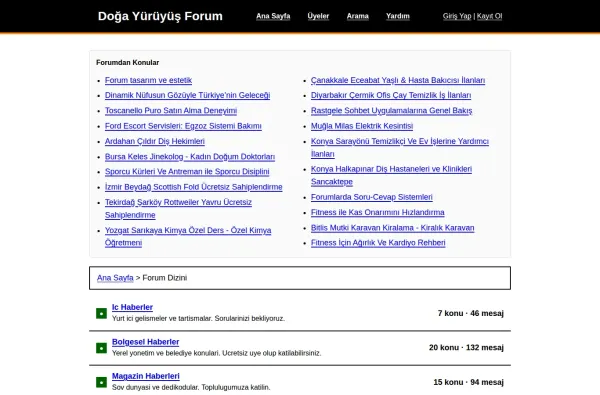
Task: Click the Ic Haberler forum status icon
Action: pyautogui.click(x=101, y=313)
